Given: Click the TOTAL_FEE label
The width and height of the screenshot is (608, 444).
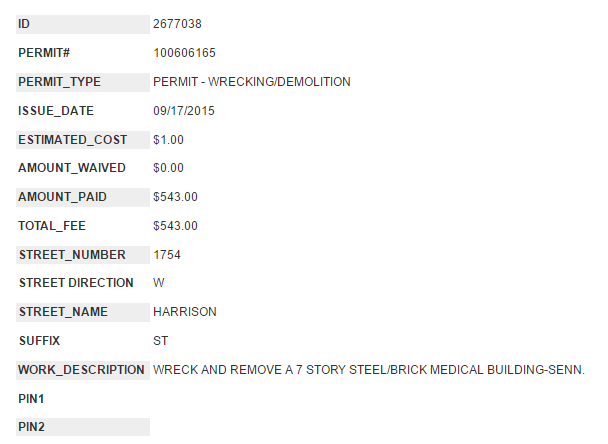Looking at the screenshot, I should (52, 226).
